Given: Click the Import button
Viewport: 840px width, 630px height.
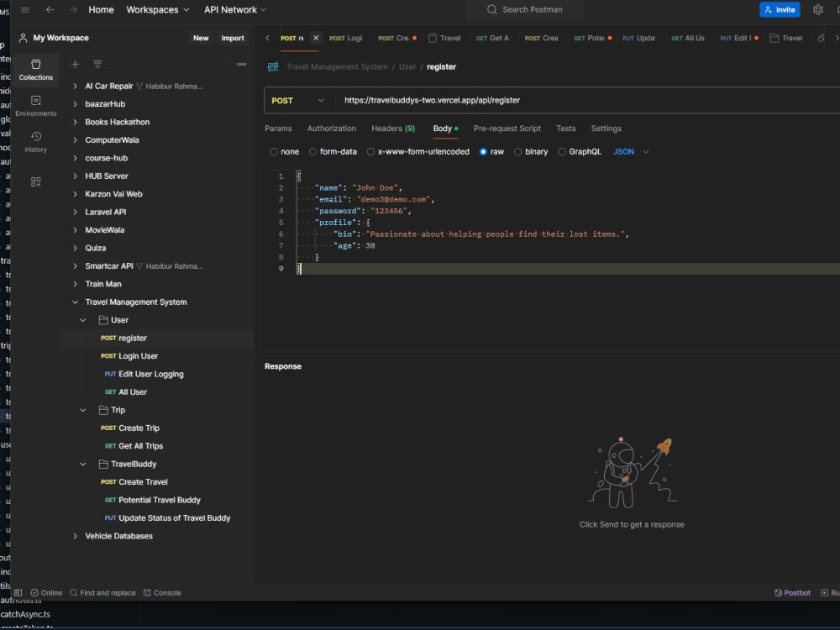Looking at the screenshot, I should pyautogui.click(x=233, y=38).
